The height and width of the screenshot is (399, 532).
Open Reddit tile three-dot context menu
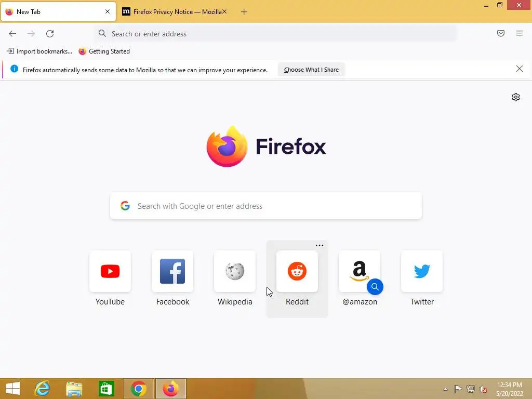(320, 245)
